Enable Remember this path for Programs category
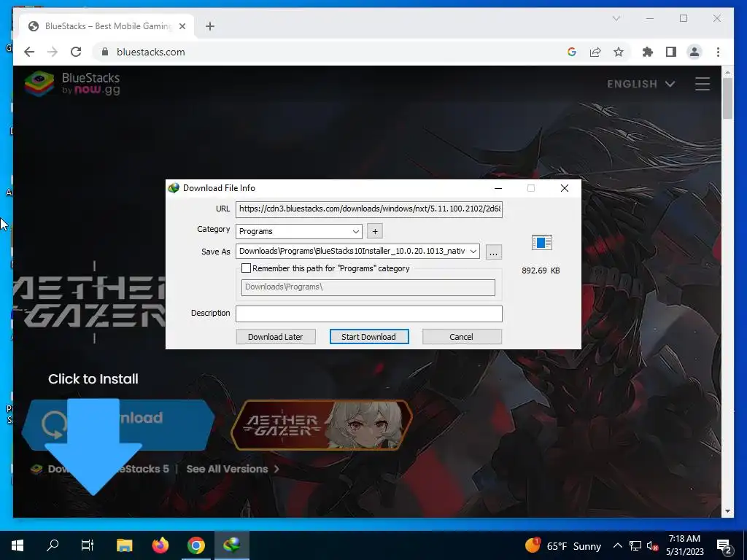This screenshot has height=560, width=747. pos(247,268)
